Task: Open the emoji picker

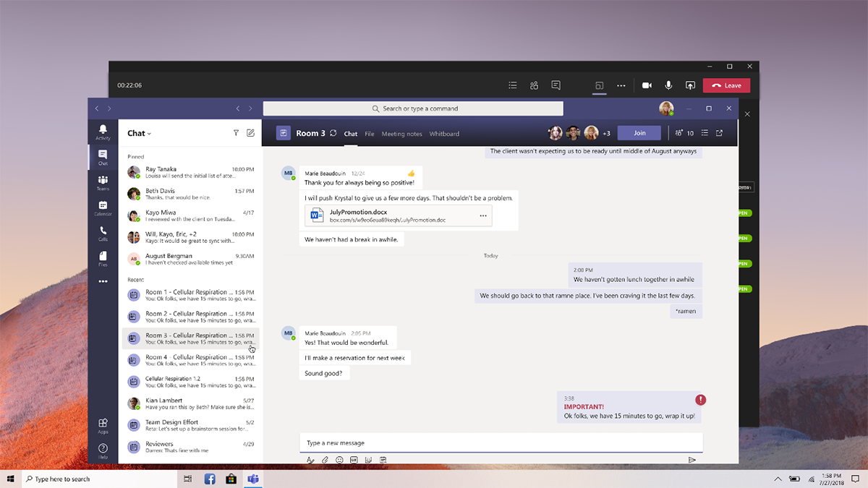Action: [x=339, y=460]
